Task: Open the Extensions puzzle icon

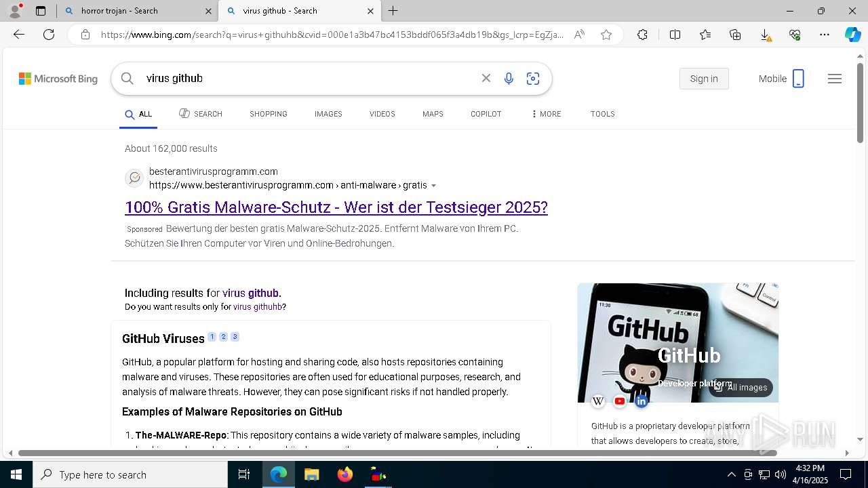Action: (642, 35)
